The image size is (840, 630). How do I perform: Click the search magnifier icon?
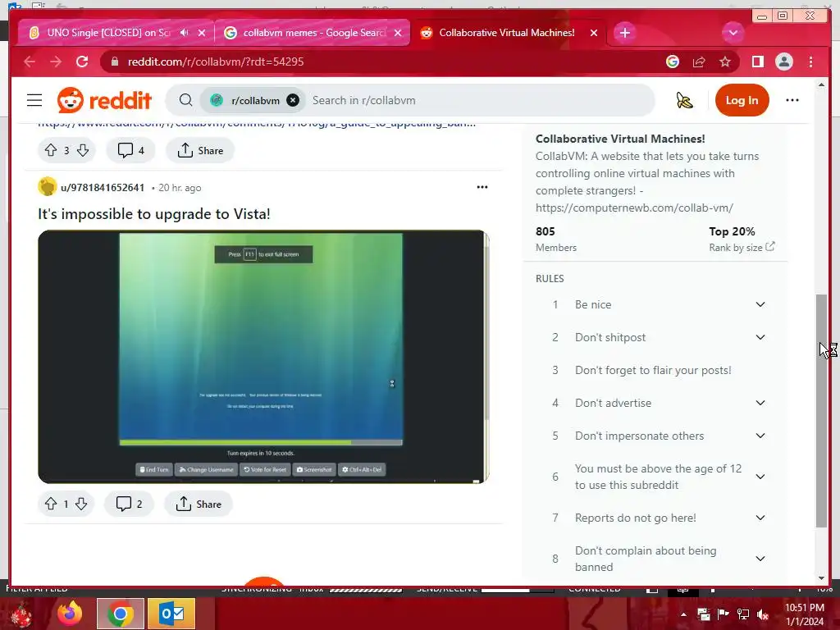pyautogui.click(x=185, y=100)
